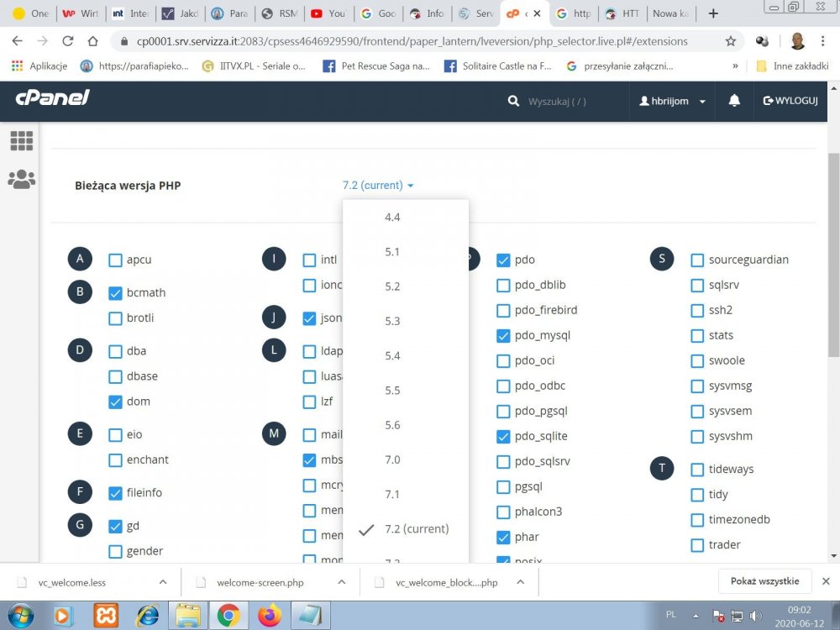Open the Inne zakładki bookmarks folder

pyautogui.click(x=792, y=66)
